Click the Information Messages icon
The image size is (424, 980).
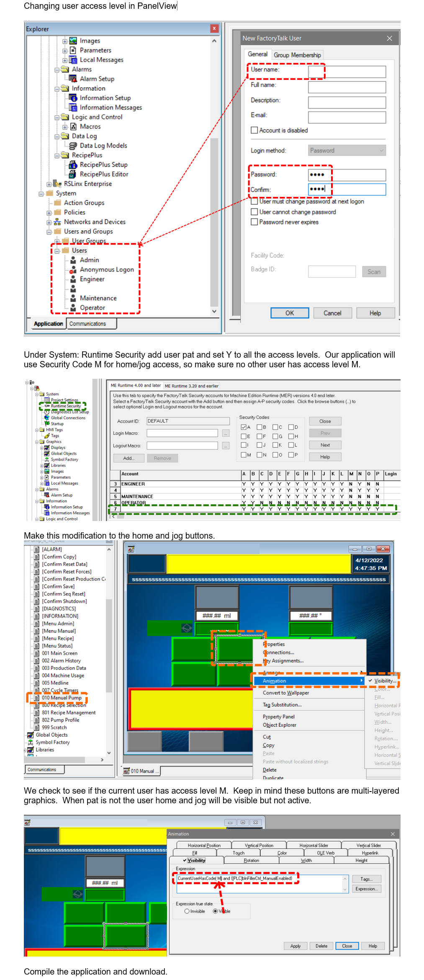point(73,108)
